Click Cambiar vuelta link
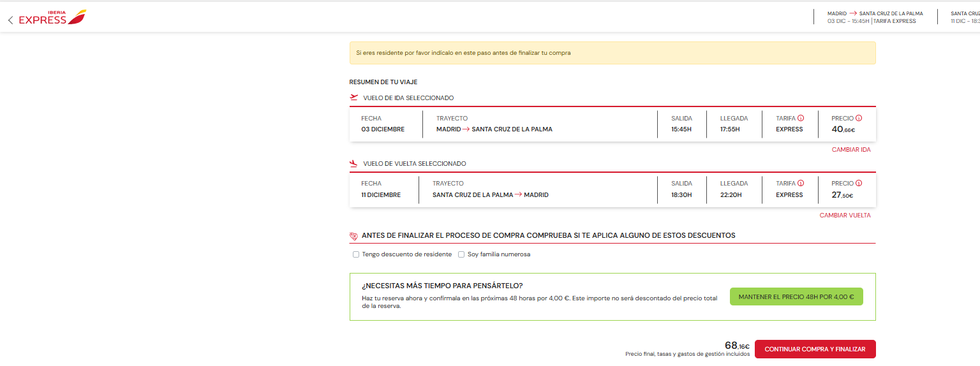The height and width of the screenshot is (366, 980). (x=845, y=216)
